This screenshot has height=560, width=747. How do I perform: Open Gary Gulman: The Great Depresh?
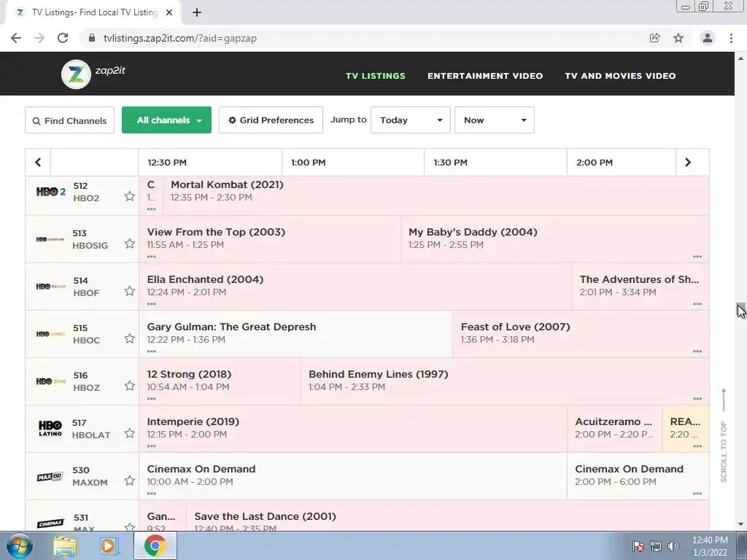click(x=295, y=334)
